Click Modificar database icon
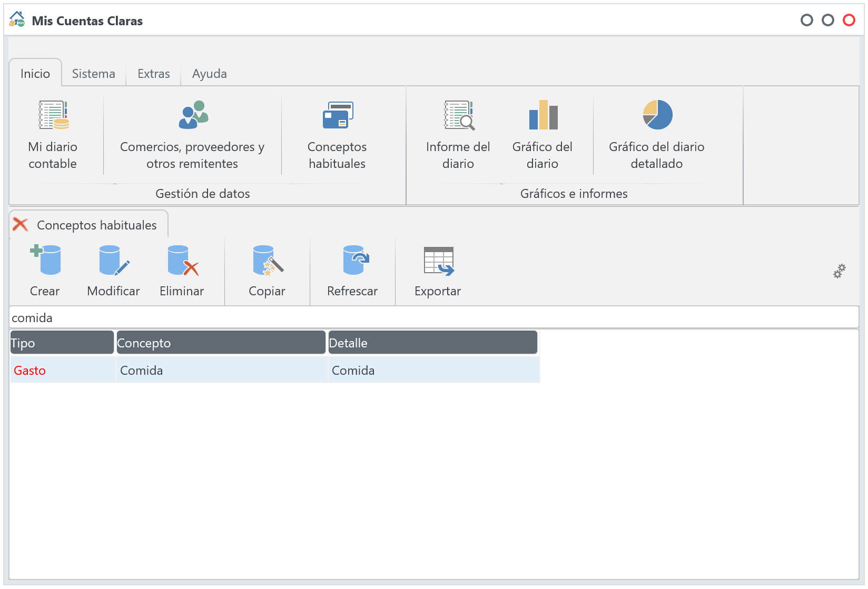The width and height of the screenshot is (868, 589). coord(113,271)
